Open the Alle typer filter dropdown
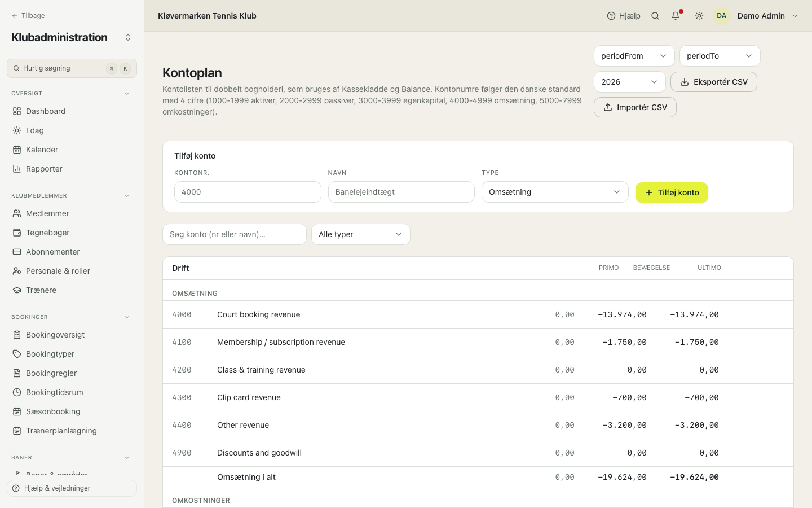Viewport: 812px width, 508px height. [x=361, y=234]
